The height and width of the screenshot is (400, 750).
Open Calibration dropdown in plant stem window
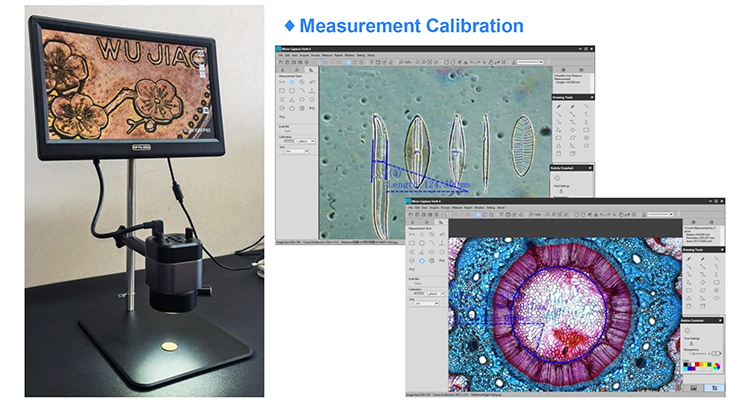click(x=435, y=293)
